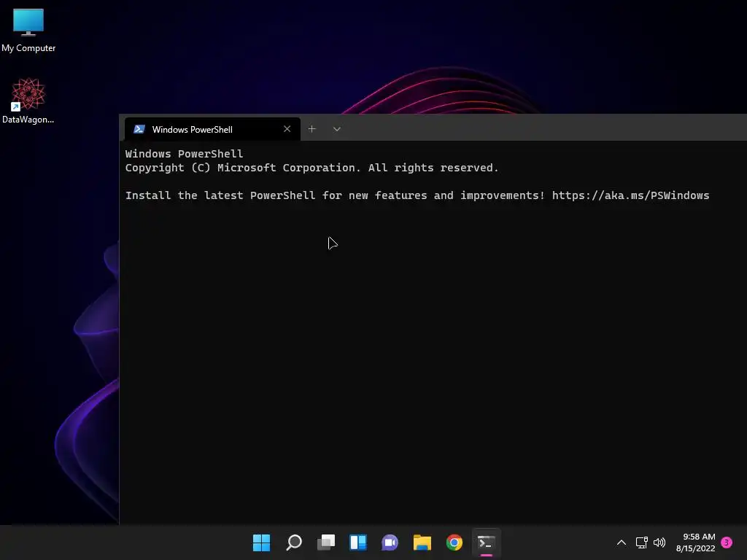Open File Explorer from taskbar
Screen dimensions: 747x560
pos(422,542)
